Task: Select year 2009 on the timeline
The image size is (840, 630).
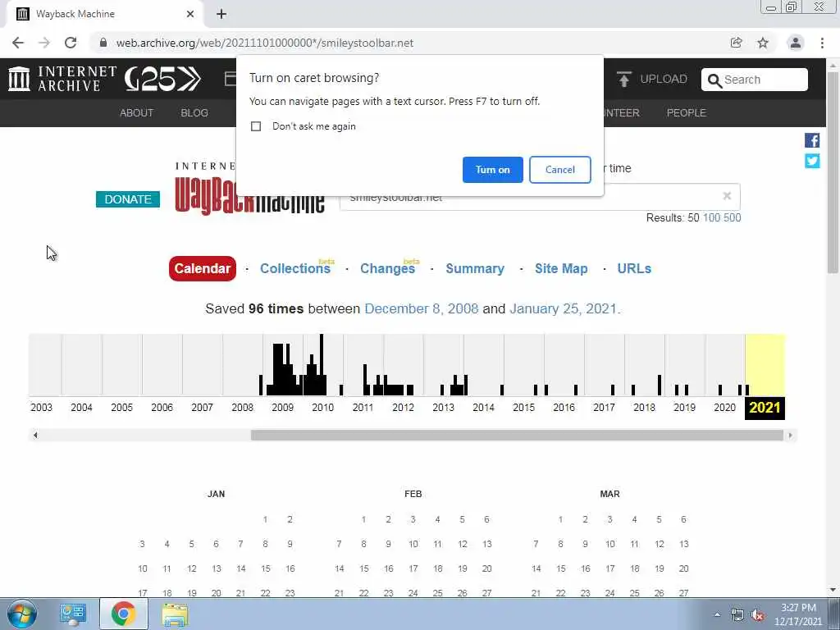Action: point(282,408)
